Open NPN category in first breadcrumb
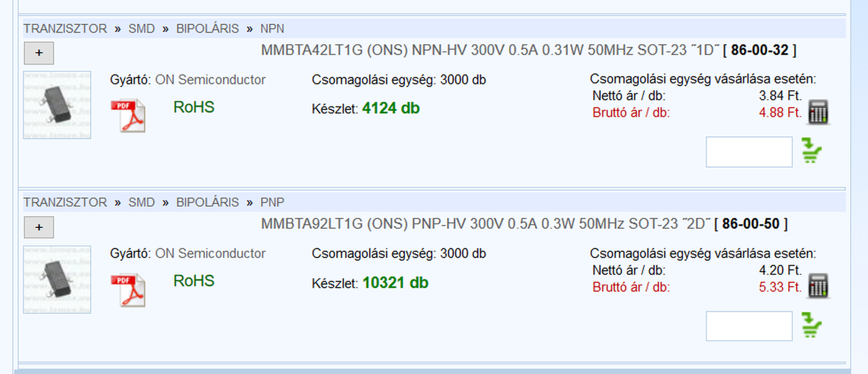Screen dimensions: 868x374 pos(273,29)
